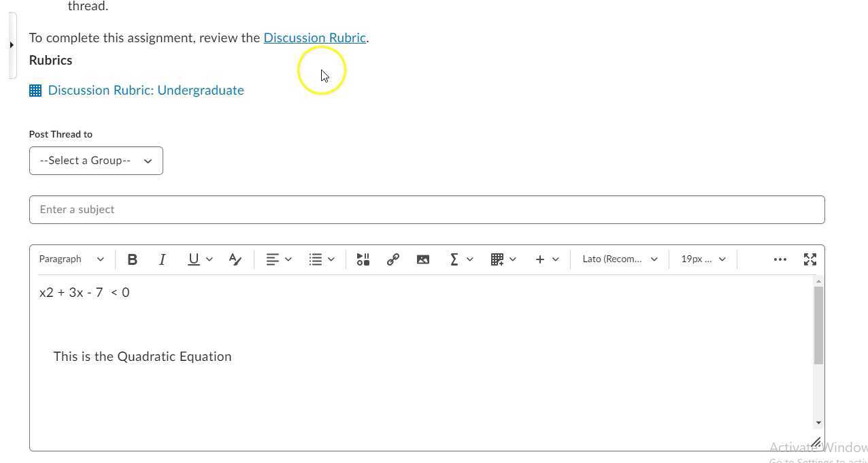The image size is (868, 463).
Task: Underline the selected text
Action: (194, 259)
